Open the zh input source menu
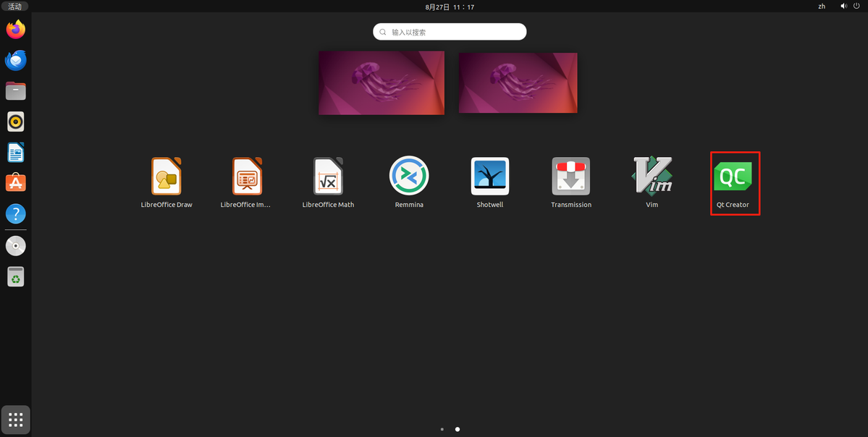This screenshot has width=868, height=437. [822, 7]
